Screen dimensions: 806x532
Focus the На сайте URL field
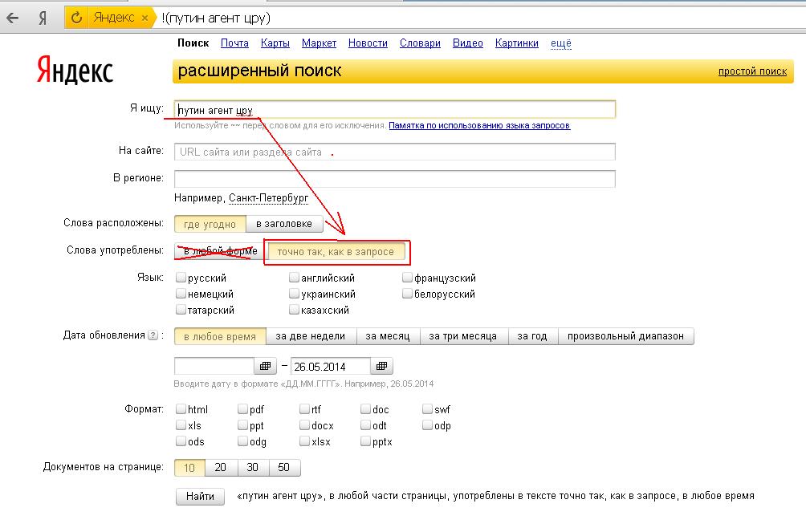[x=395, y=152]
